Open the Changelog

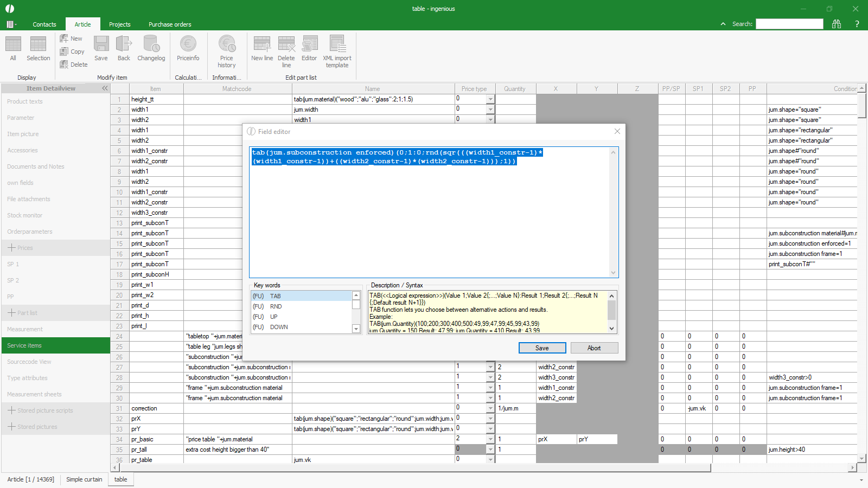[151, 44]
